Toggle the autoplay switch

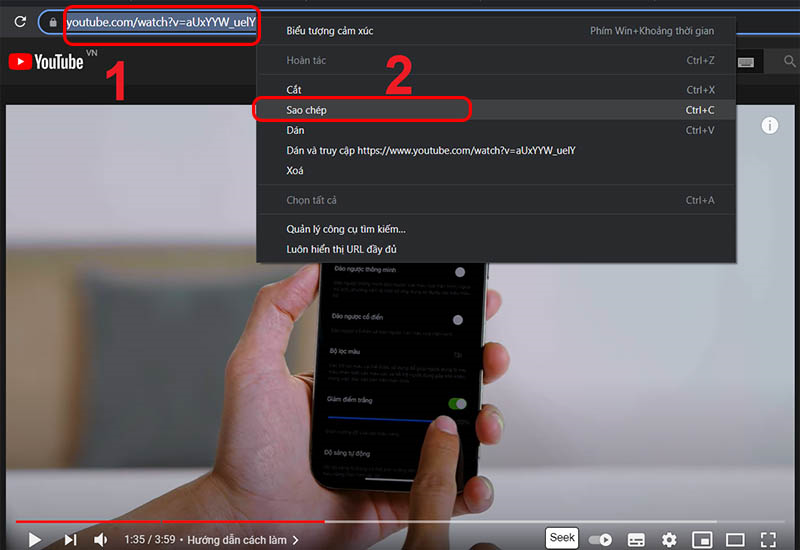[600, 539]
